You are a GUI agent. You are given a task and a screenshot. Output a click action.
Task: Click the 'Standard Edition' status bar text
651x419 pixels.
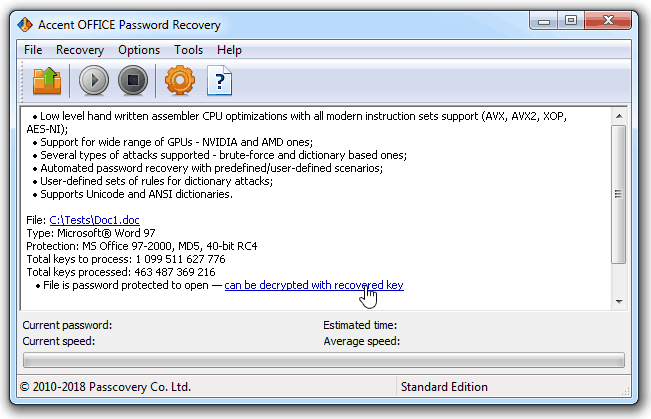[x=444, y=387]
